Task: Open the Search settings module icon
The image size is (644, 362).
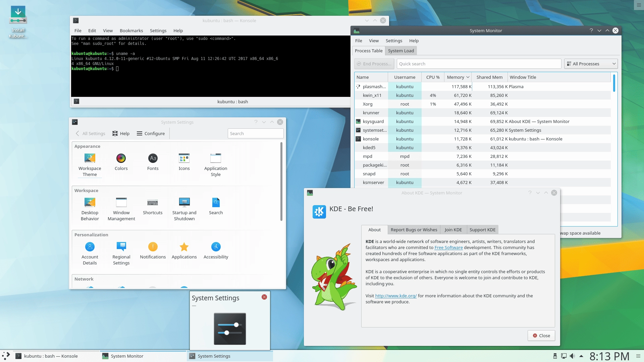Action: tap(216, 206)
